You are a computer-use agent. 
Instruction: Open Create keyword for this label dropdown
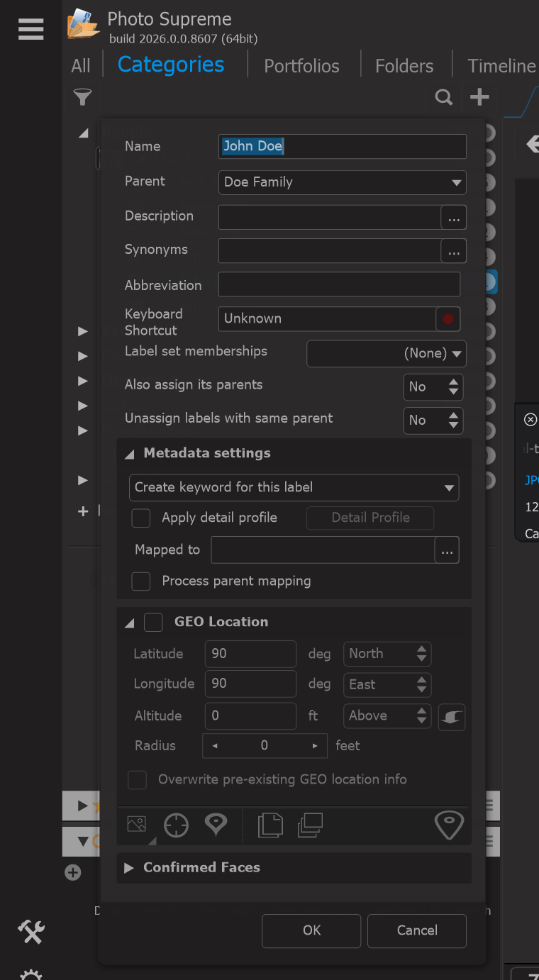click(x=294, y=488)
